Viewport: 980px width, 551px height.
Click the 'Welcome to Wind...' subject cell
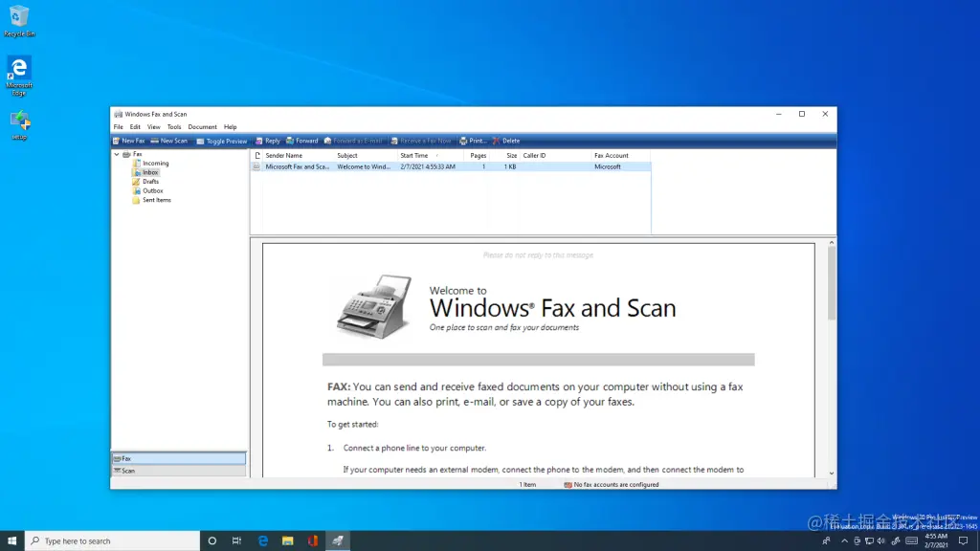[364, 166]
